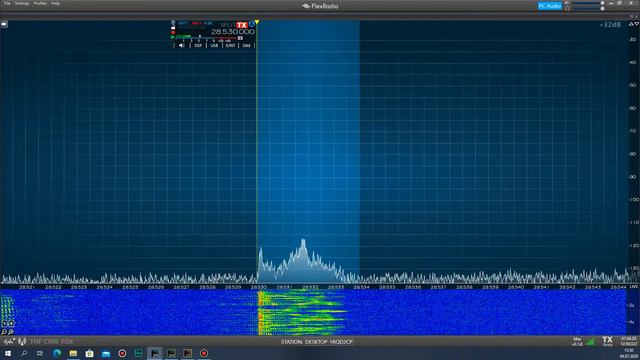Click the red record icon on slice flag
The height and width of the screenshot is (360, 640).
coord(173,33)
